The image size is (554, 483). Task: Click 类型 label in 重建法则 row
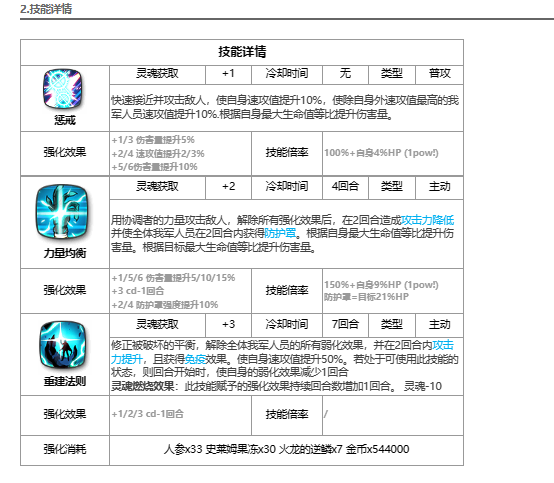392,324
